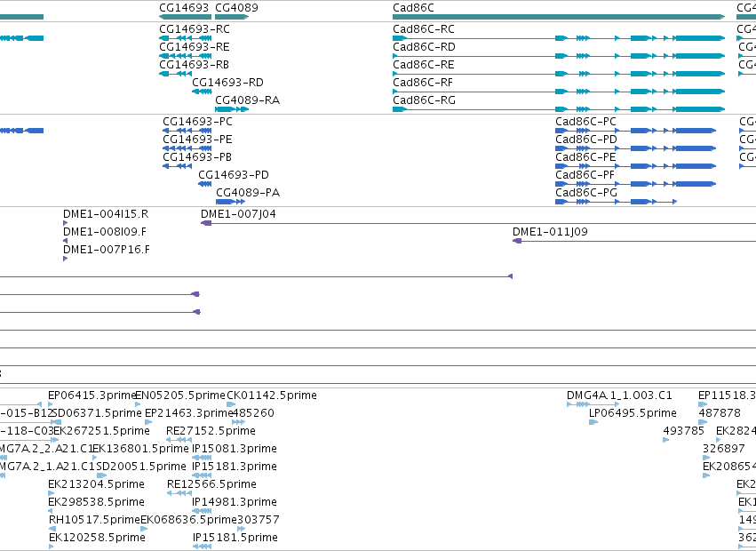Image resolution: width=756 pixels, height=551 pixels.
Task: Open EST RE12566.5prime
Action: tap(211, 484)
